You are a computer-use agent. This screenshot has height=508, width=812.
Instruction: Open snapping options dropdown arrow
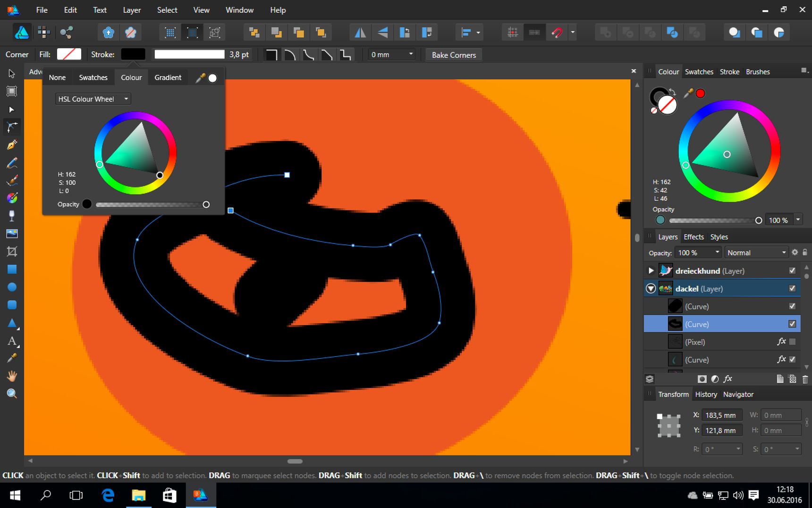pos(573,32)
